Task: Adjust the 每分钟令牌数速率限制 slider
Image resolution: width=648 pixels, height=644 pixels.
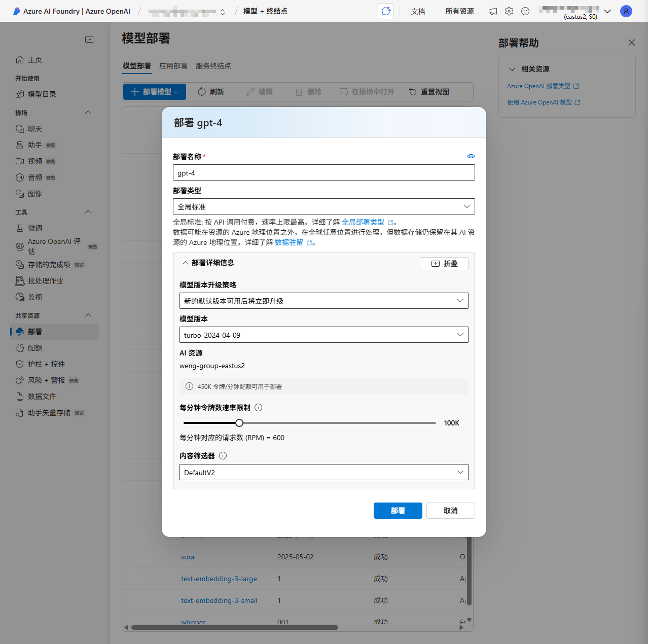Action: coord(239,422)
